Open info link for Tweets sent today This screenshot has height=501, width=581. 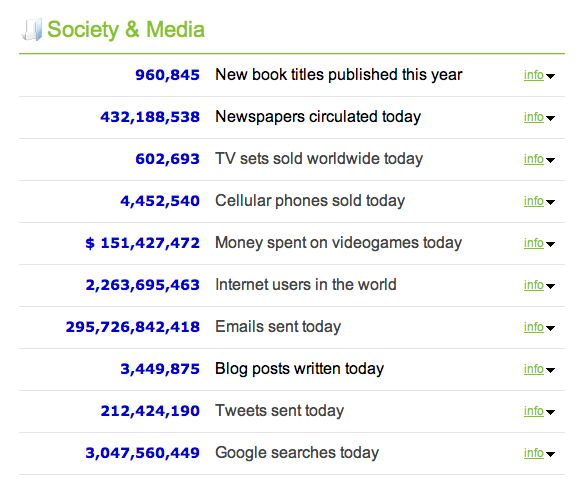[534, 411]
